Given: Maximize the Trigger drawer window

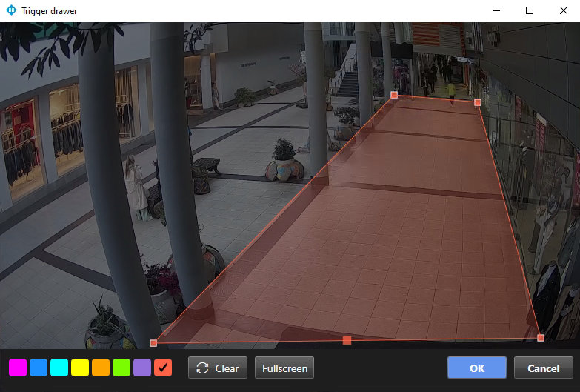Looking at the screenshot, I should (x=529, y=11).
